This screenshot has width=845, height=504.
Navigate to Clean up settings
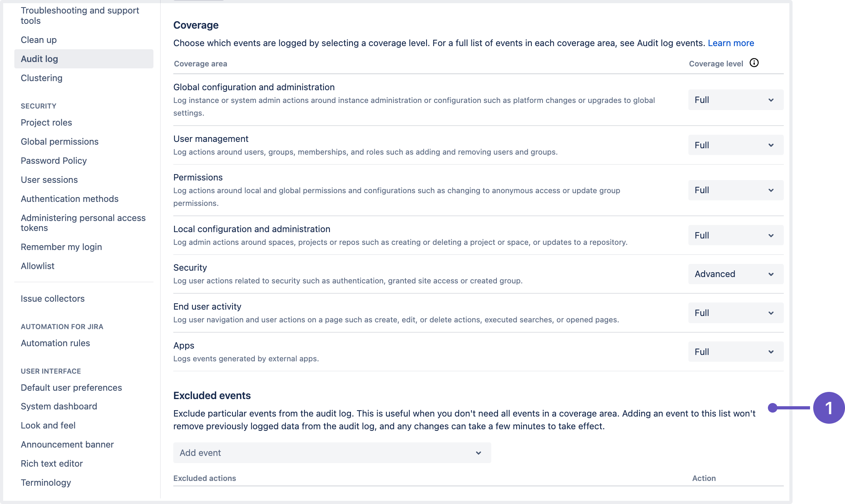coord(38,40)
